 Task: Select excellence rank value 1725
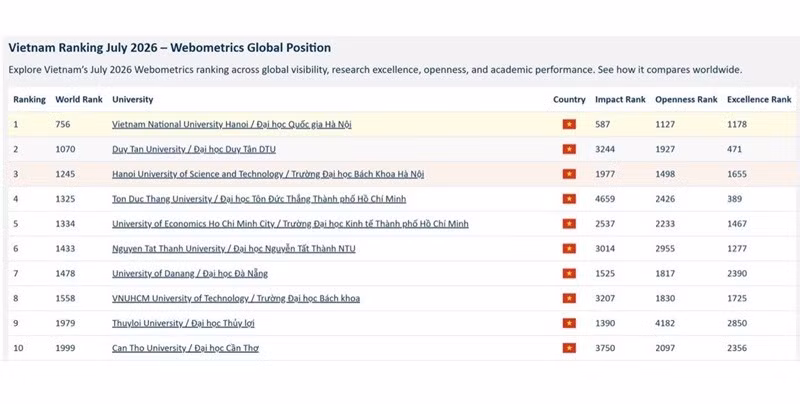click(x=737, y=298)
